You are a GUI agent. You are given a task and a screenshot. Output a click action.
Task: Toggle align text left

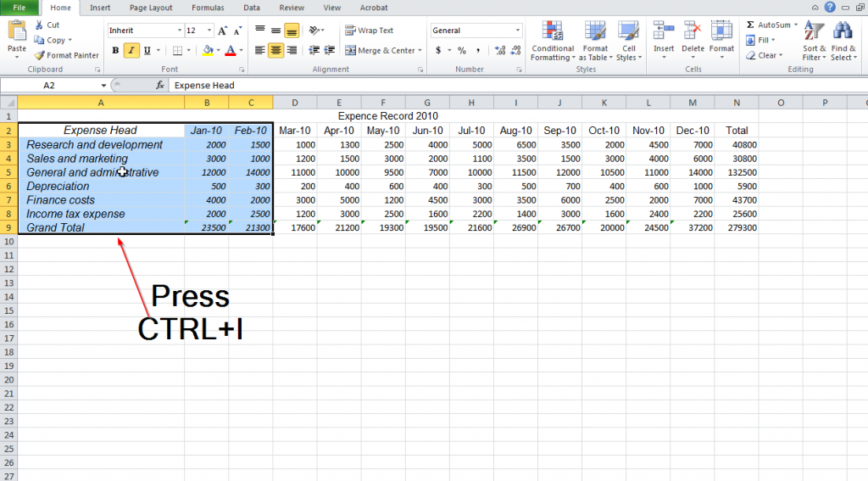pyautogui.click(x=259, y=50)
